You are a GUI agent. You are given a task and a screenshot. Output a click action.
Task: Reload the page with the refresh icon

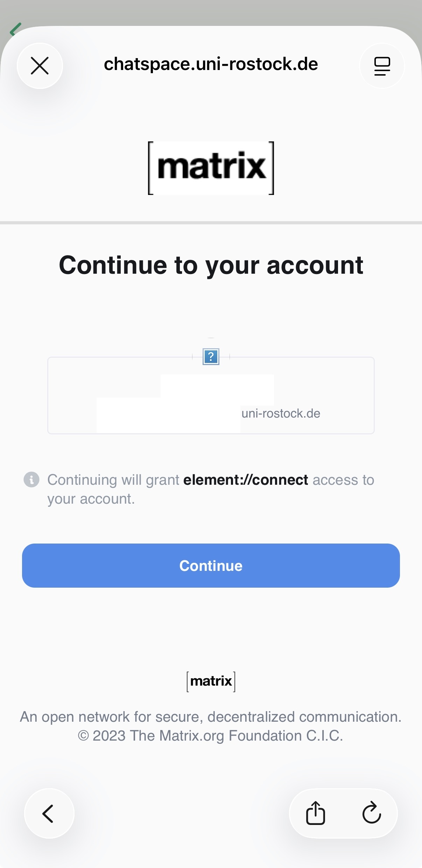click(371, 813)
